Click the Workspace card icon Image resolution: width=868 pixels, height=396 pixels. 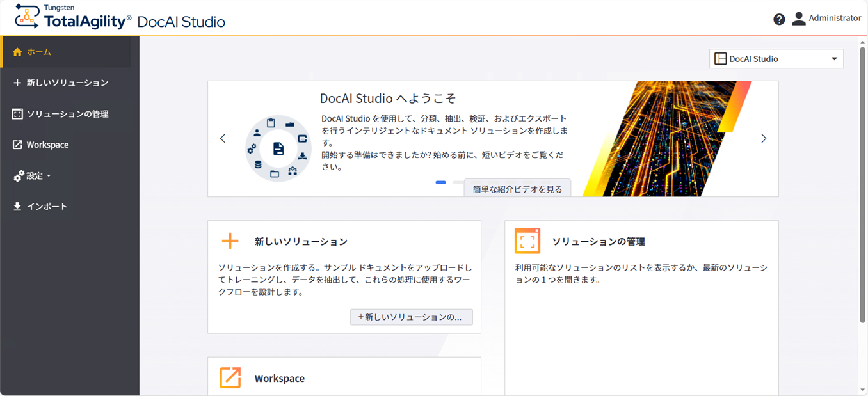229,378
